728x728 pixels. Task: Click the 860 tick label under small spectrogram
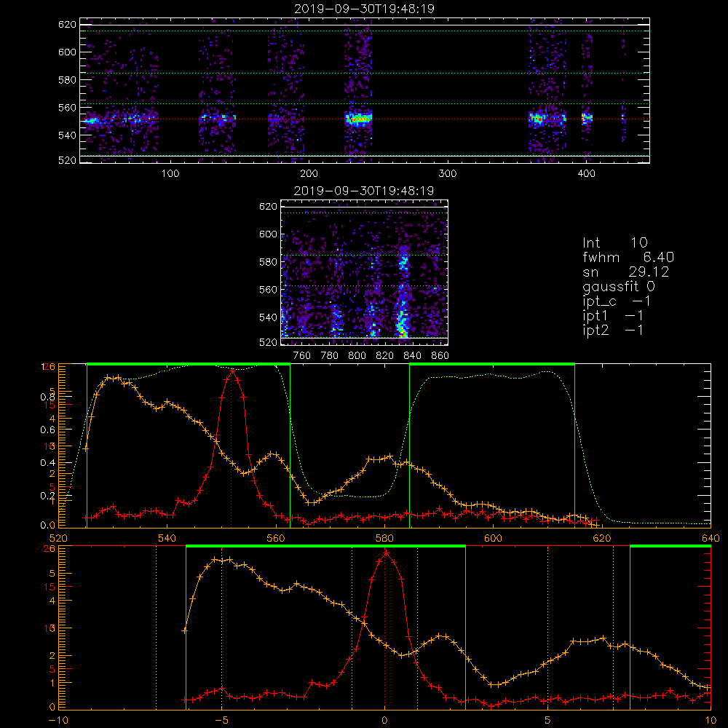pyautogui.click(x=440, y=356)
